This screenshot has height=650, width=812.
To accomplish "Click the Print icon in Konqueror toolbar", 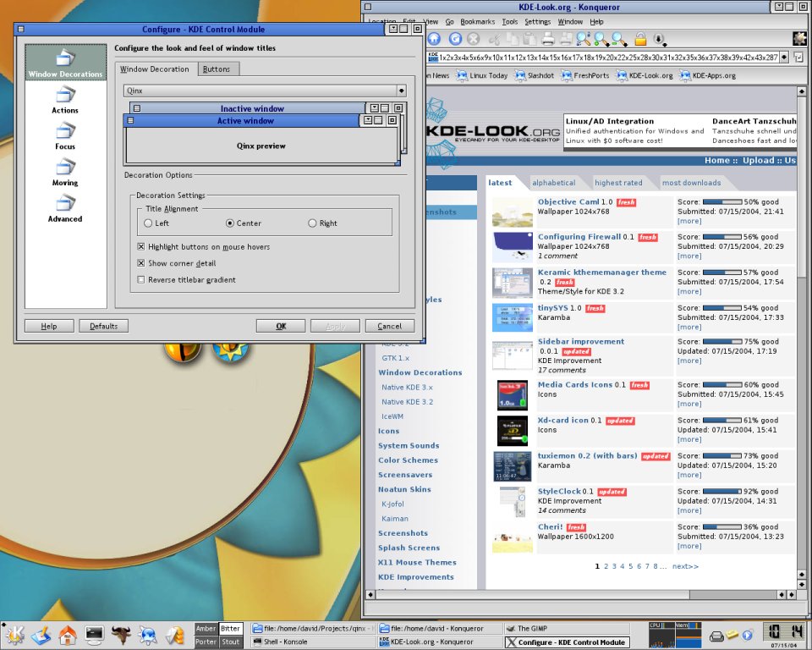I will click(x=548, y=39).
